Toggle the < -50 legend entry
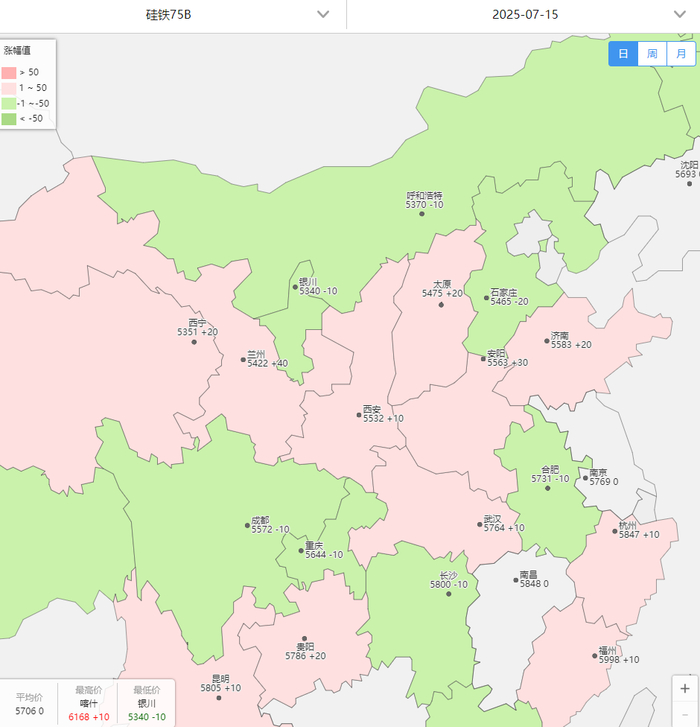The height and width of the screenshot is (727, 700). [23, 119]
